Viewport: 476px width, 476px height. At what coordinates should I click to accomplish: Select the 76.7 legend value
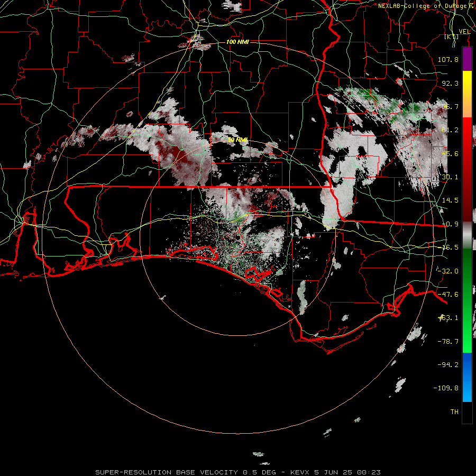(450, 106)
